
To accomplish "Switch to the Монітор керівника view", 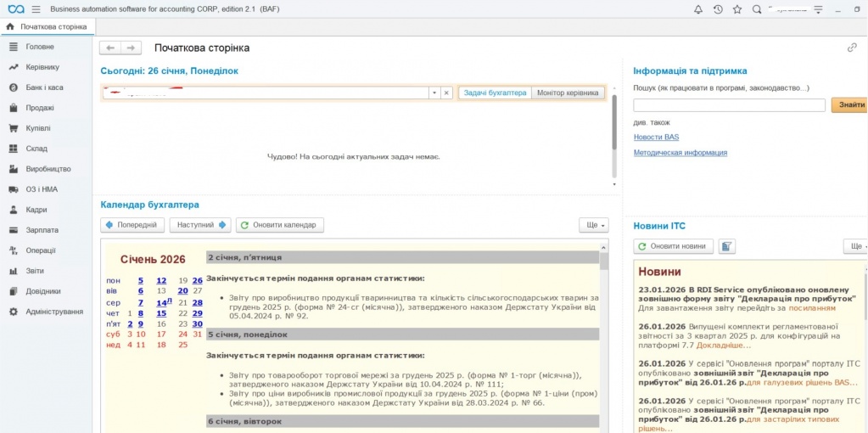I will 568,93.
